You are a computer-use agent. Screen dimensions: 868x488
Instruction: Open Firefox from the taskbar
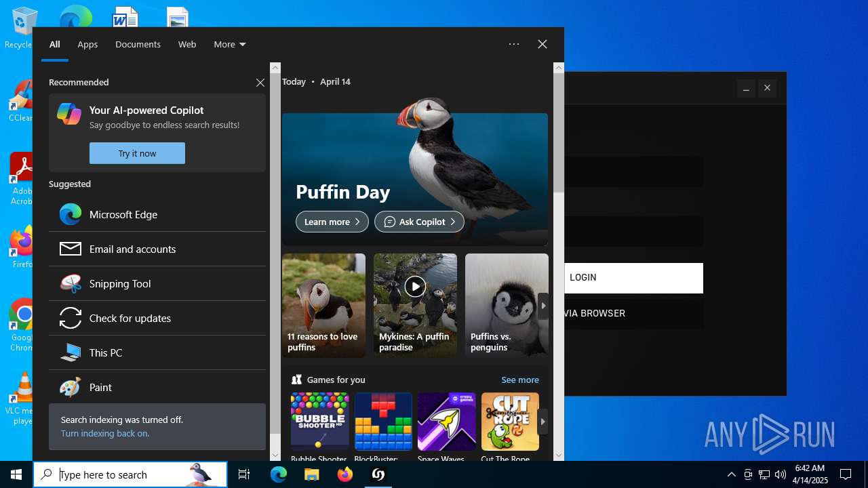tap(345, 474)
